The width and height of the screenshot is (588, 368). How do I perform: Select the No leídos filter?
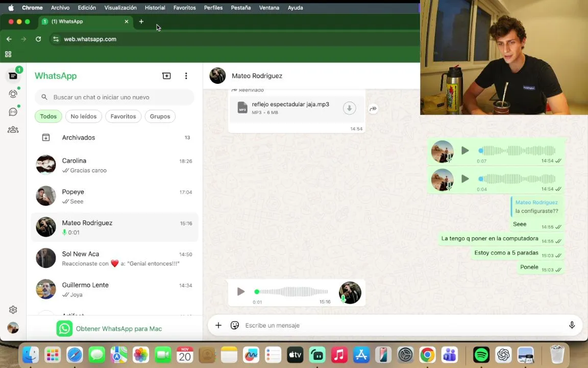pyautogui.click(x=84, y=117)
